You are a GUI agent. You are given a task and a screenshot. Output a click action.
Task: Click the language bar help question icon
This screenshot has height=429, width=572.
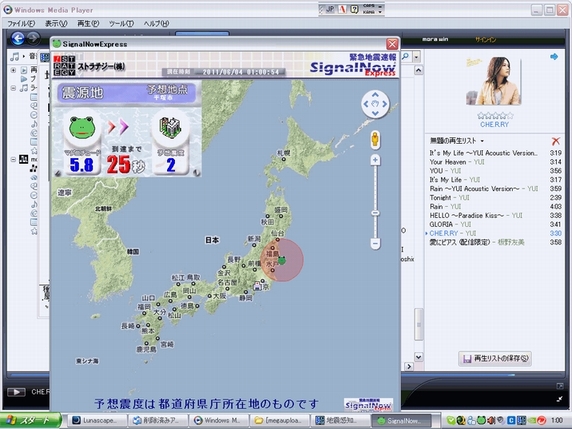coord(354,9)
